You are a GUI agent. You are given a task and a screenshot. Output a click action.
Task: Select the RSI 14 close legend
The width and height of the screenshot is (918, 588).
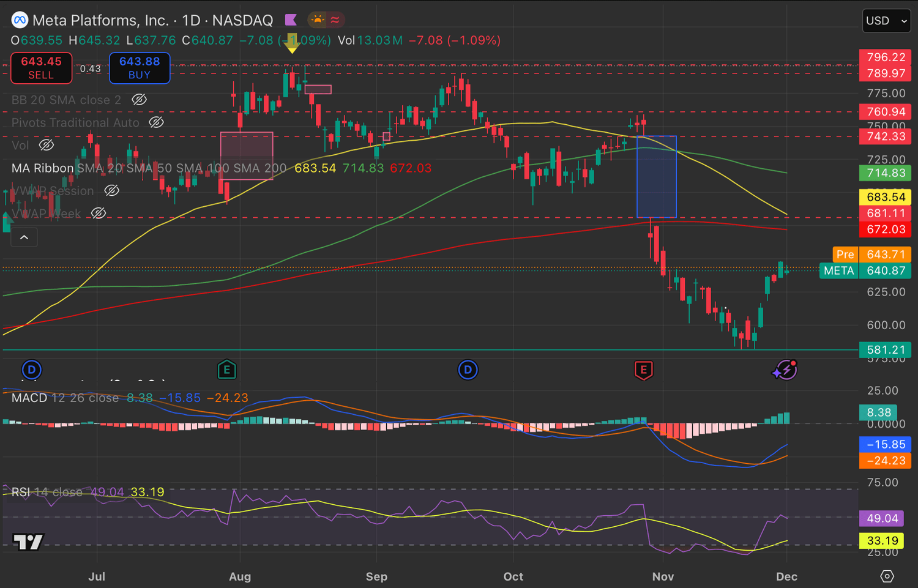pos(47,492)
